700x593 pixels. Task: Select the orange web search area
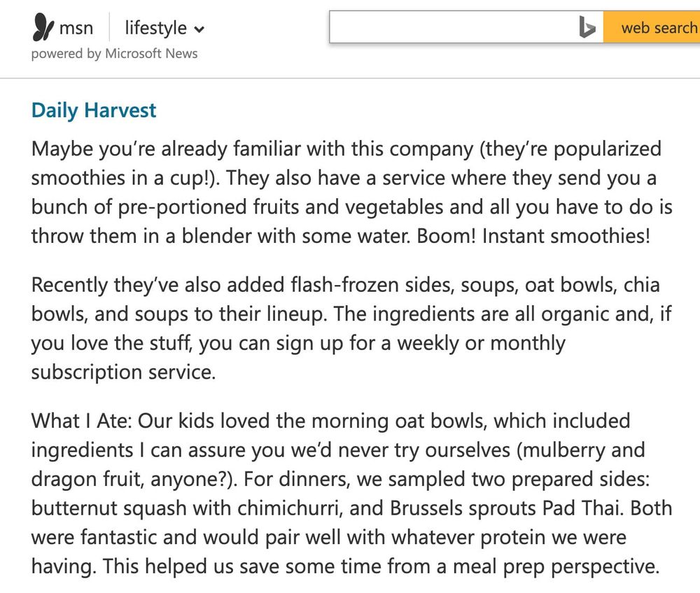tap(654, 27)
